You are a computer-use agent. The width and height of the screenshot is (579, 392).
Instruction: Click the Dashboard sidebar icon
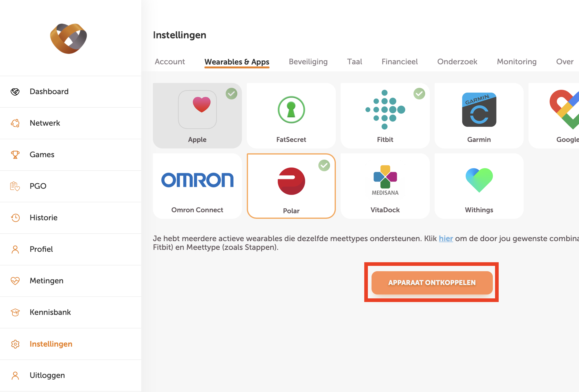15,92
